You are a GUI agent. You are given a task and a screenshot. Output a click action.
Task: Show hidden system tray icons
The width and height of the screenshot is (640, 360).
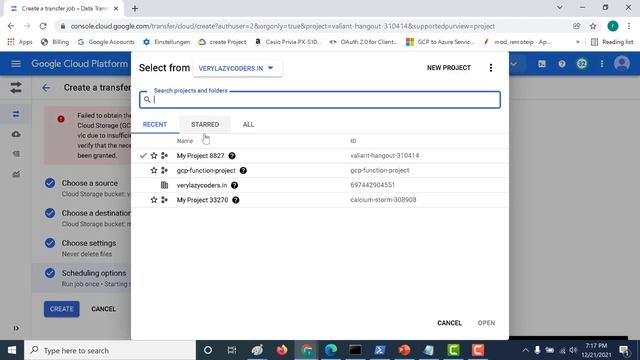(x=525, y=350)
